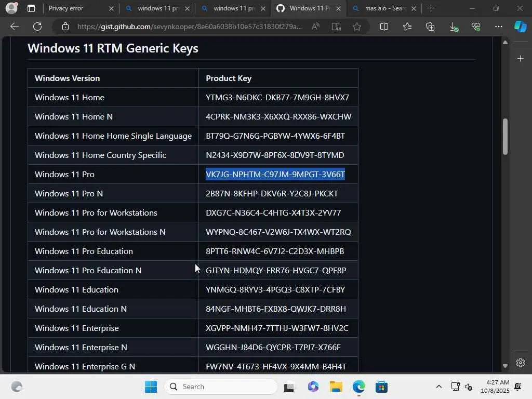Click the Windows 11 Enterprise label
The image size is (532, 399).
click(77, 328)
